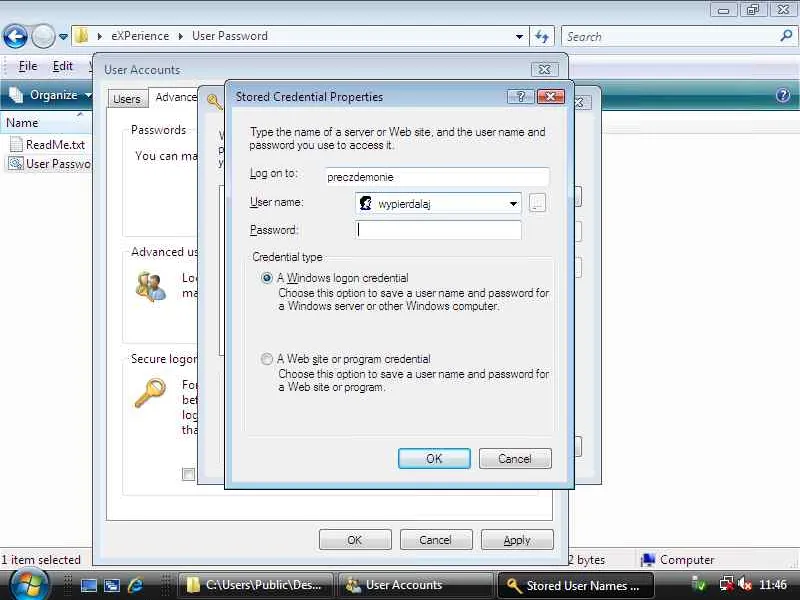Click the User name avatar icon in combo box
800x600 pixels.
tap(365, 203)
